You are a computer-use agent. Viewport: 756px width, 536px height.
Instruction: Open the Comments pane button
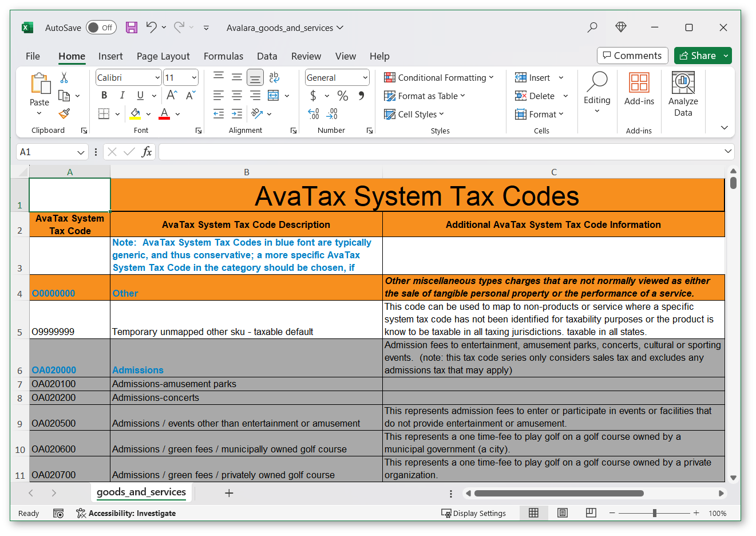[x=632, y=56]
